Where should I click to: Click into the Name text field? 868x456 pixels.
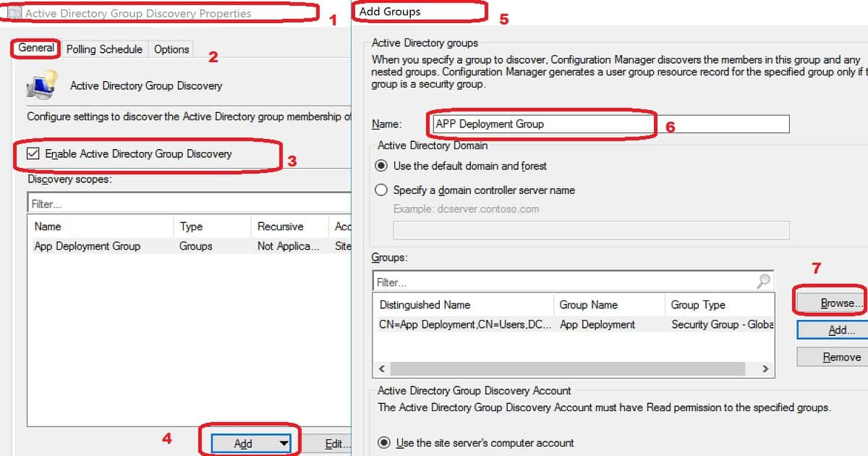pos(609,124)
